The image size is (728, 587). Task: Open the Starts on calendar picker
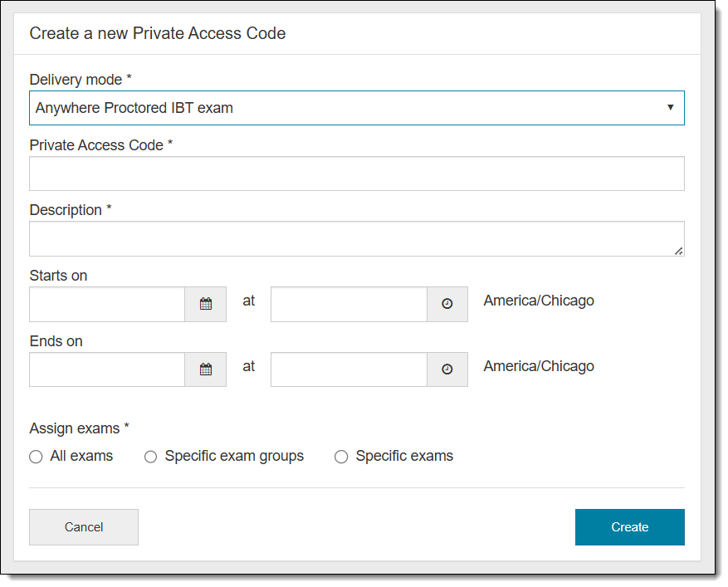pos(204,304)
